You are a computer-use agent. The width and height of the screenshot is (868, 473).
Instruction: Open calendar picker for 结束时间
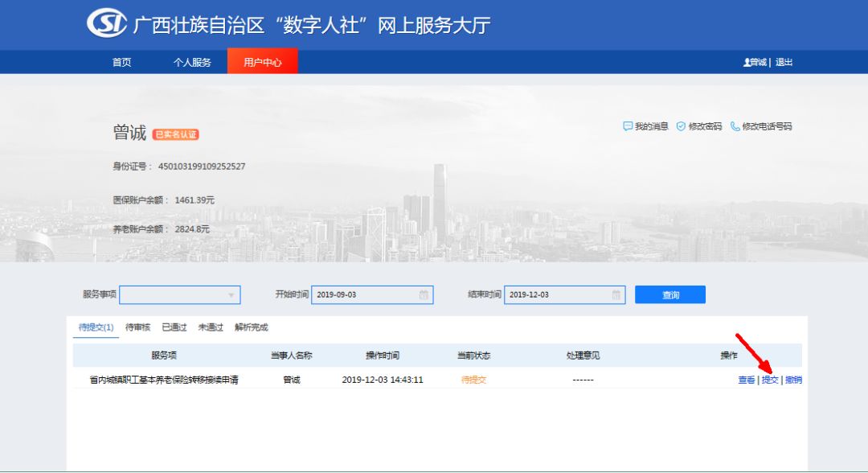tap(616, 295)
